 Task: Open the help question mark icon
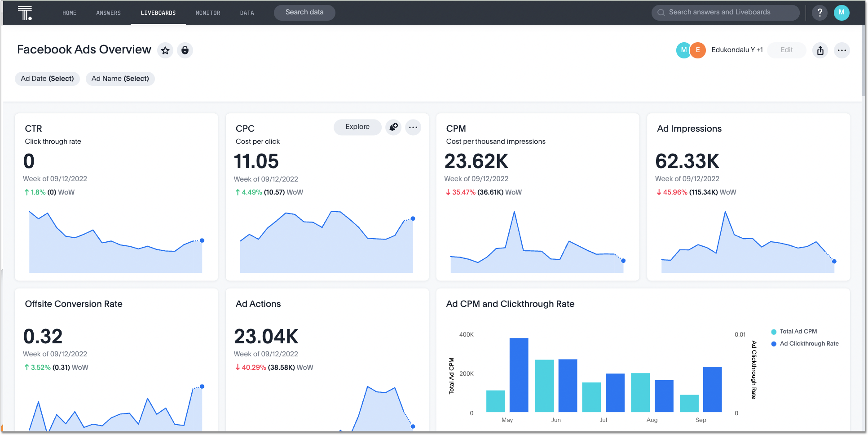[x=820, y=13]
